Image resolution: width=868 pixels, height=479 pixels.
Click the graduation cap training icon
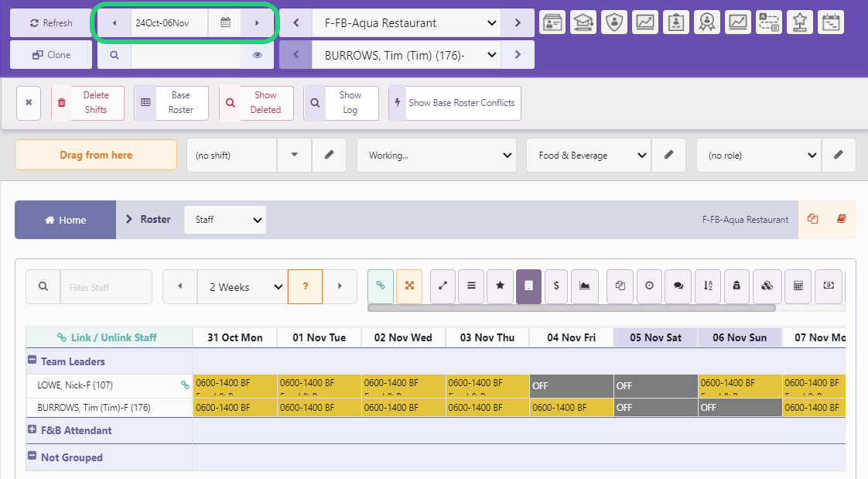tap(583, 22)
